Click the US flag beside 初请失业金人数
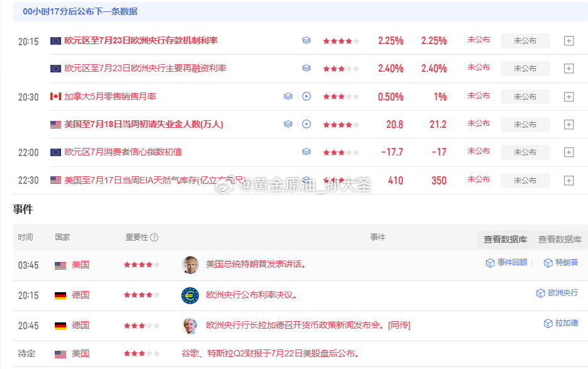The width and height of the screenshot is (588, 369). click(55, 125)
